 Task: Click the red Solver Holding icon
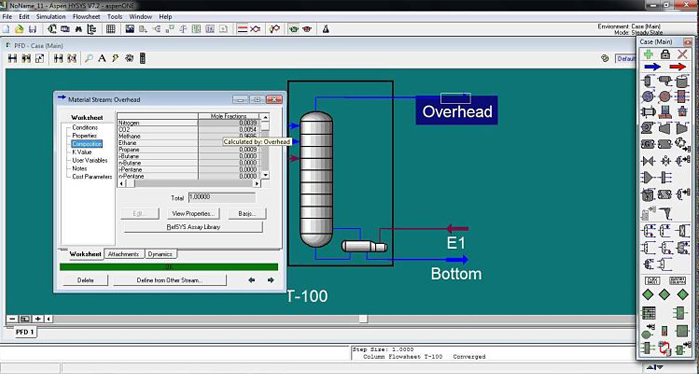pyautogui.click(x=307, y=29)
